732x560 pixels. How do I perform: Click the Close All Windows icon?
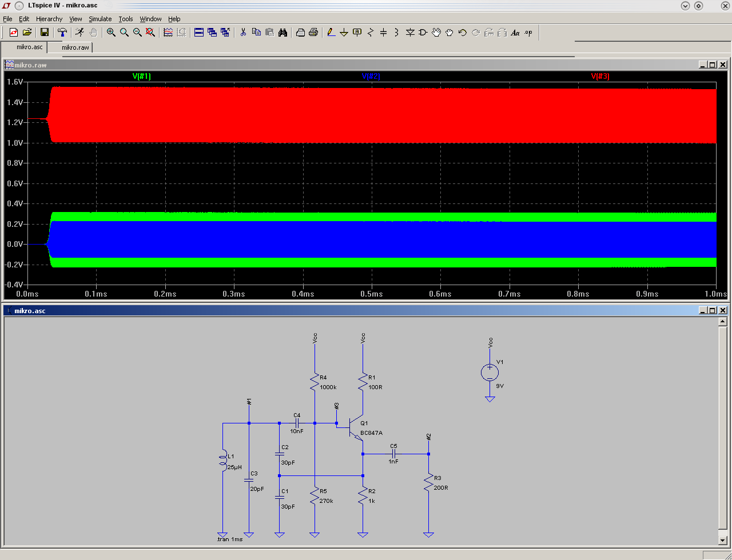pyautogui.click(x=225, y=33)
